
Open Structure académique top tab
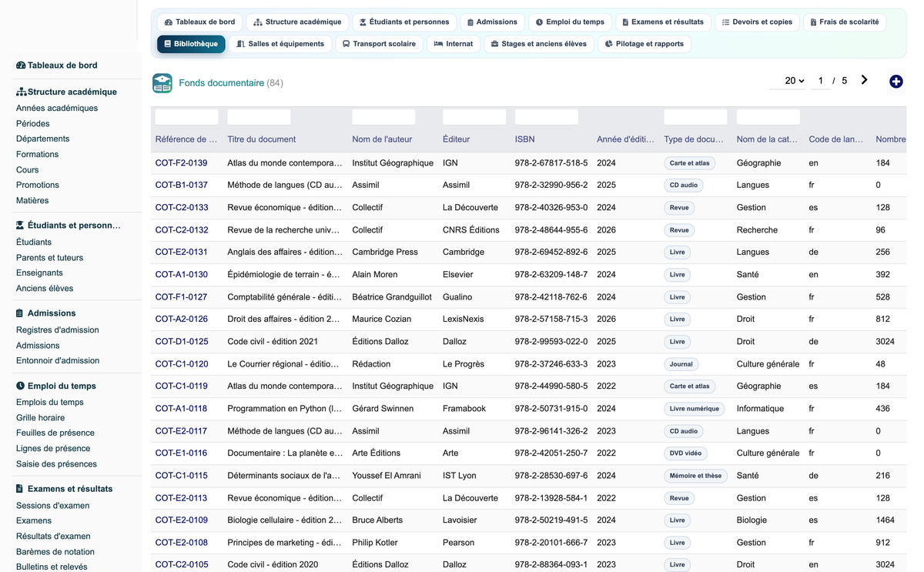pos(297,22)
